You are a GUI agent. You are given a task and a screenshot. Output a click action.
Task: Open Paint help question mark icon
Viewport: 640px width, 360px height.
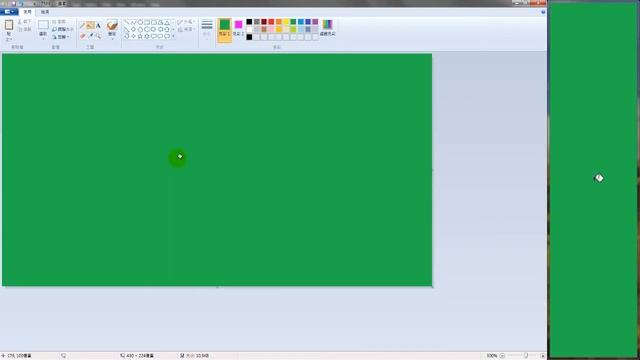click(x=543, y=12)
